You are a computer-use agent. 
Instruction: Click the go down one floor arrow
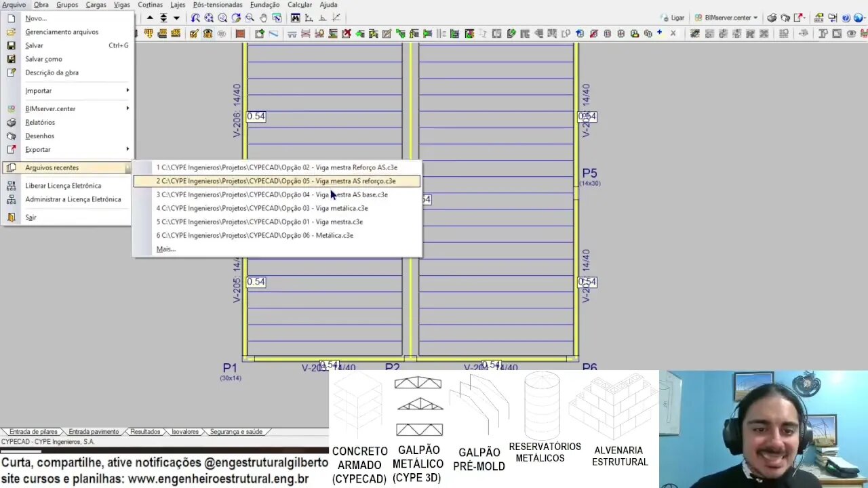[x=176, y=18]
